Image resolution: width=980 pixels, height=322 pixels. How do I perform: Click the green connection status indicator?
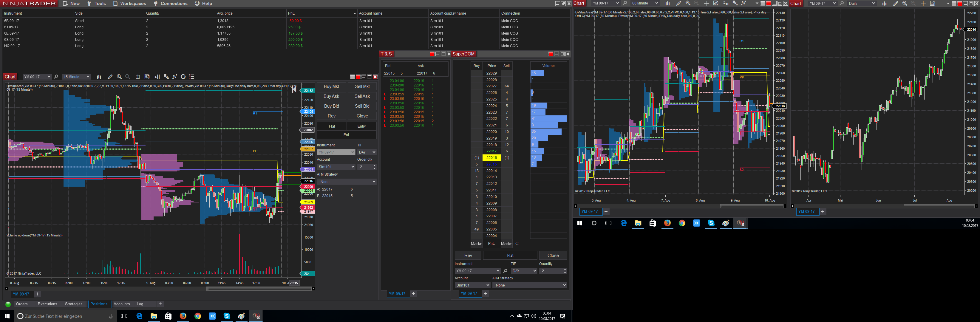point(8,304)
